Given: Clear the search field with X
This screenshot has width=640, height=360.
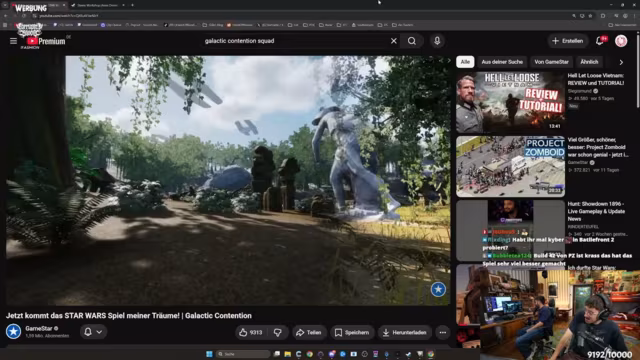Looking at the screenshot, I should [x=393, y=41].
